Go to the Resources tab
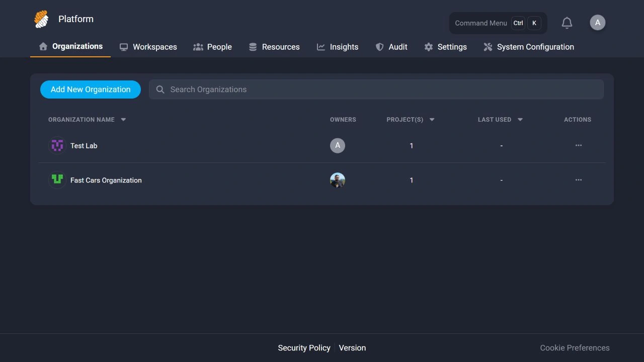The image size is (644, 362). tap(274, 47)
